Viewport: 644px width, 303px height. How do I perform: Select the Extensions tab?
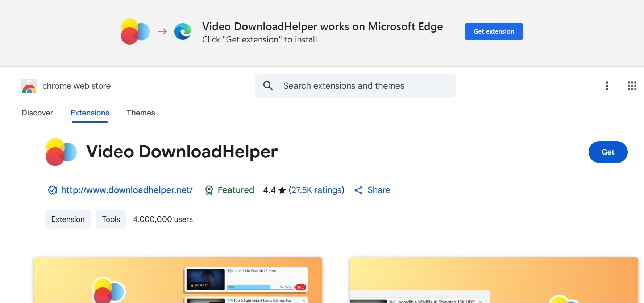90,113
